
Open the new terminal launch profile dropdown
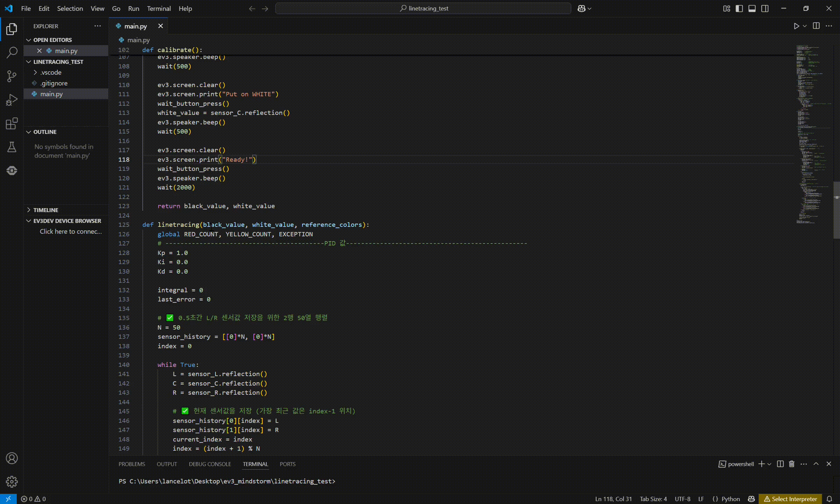[x=769, y=464]
